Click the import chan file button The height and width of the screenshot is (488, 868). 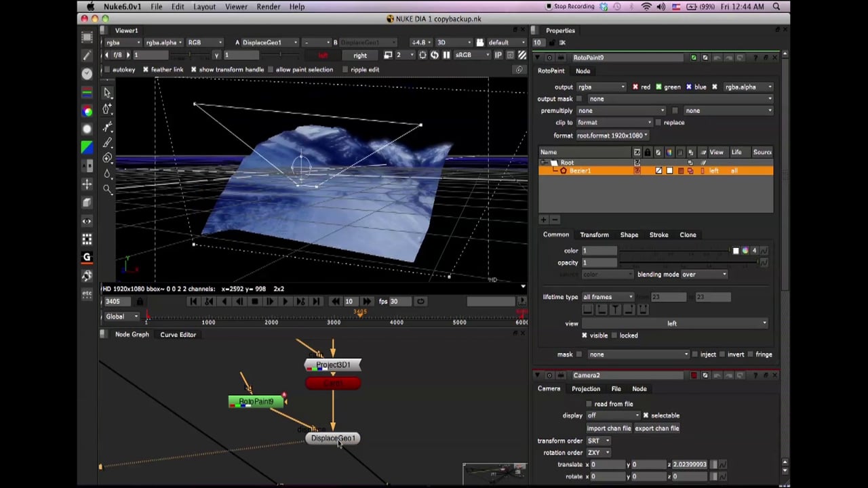click(x=608, y=428)
